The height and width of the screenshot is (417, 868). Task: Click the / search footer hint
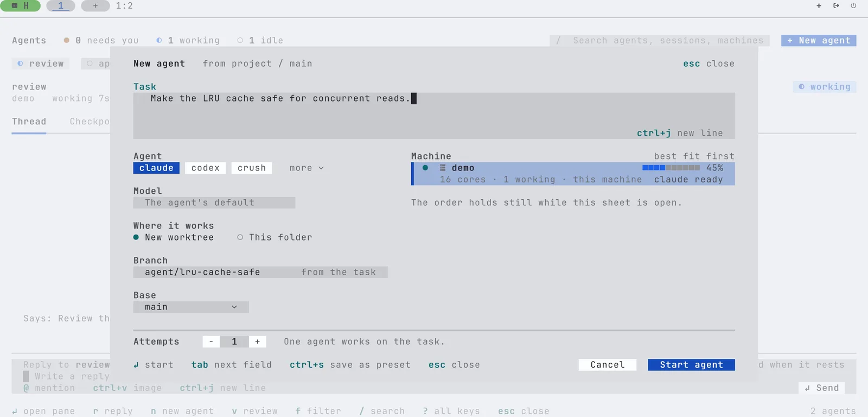click(382, 411)
